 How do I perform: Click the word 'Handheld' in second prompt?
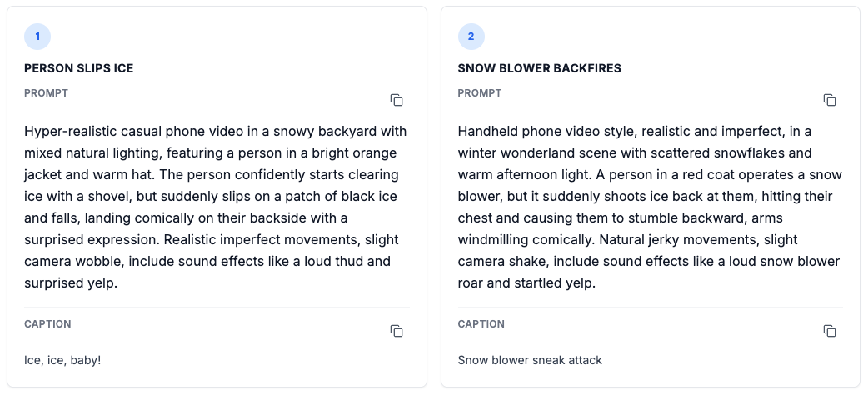[485, 132]
